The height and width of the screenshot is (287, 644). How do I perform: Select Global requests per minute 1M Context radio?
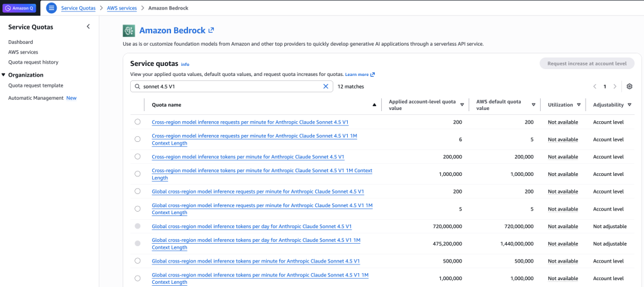pyautogui.click(x=138, y=208)
